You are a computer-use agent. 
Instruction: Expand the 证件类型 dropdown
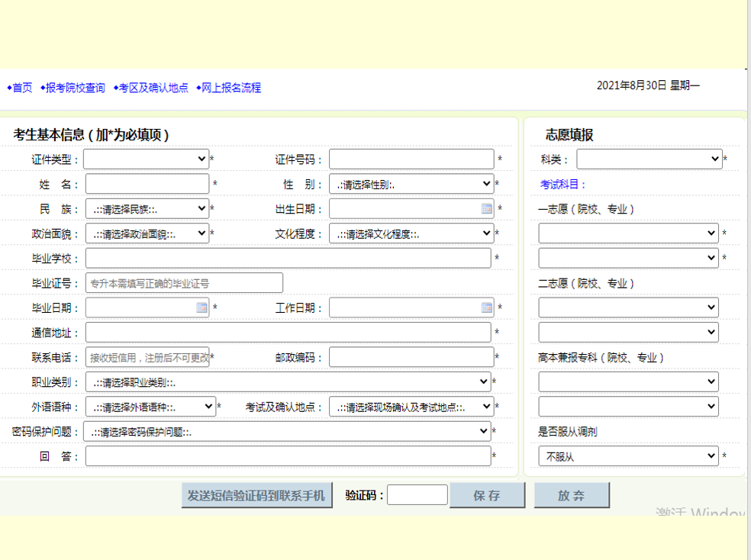(x=146, y=159)
